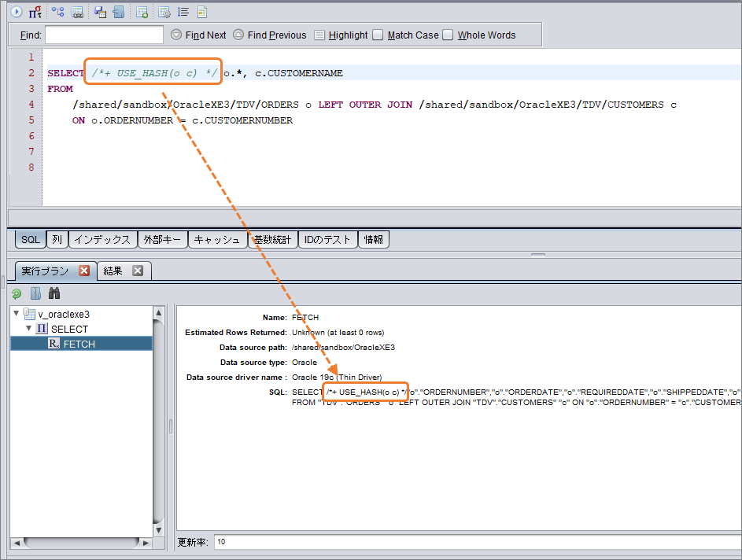Screen dimensions: 742x560
Task: Collapse the SELECT tree node
Action: pyautogui.click(x=29, y=328)
